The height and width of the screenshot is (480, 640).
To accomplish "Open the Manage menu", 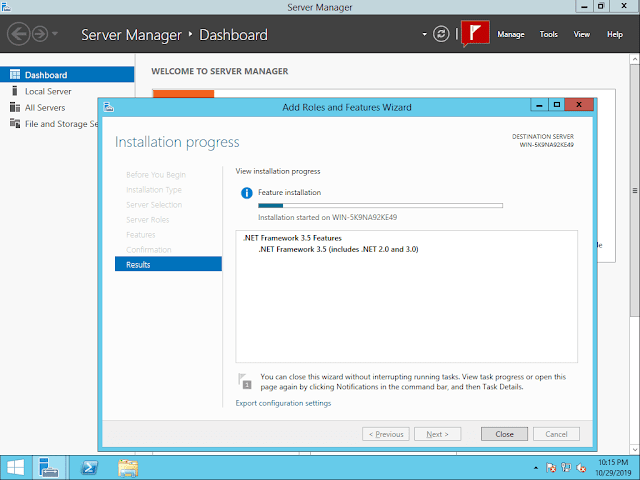I will coord(511,34).
